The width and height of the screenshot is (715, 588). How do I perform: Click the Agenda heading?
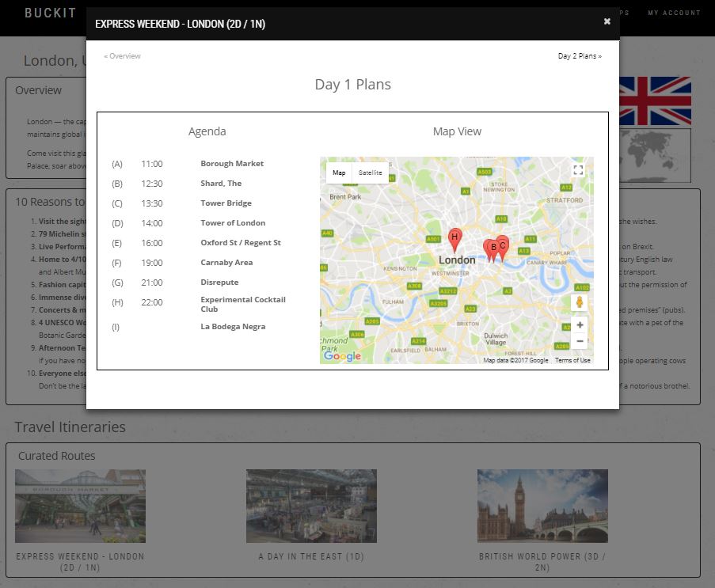click(x=207, y=131)
